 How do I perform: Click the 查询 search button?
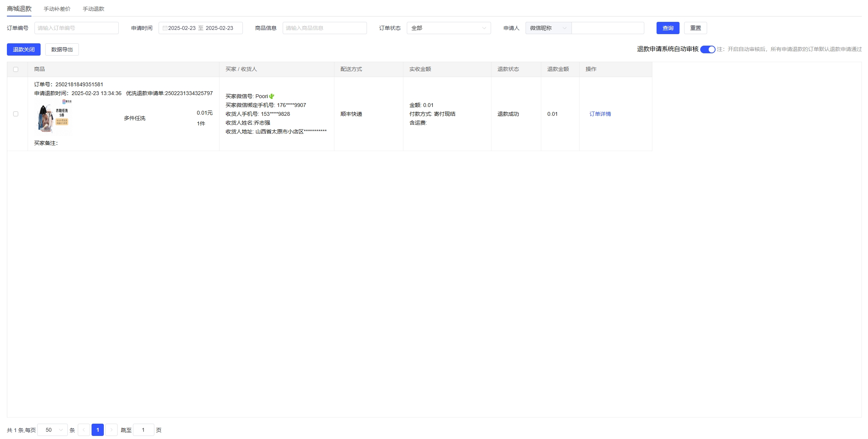(668, 28)
